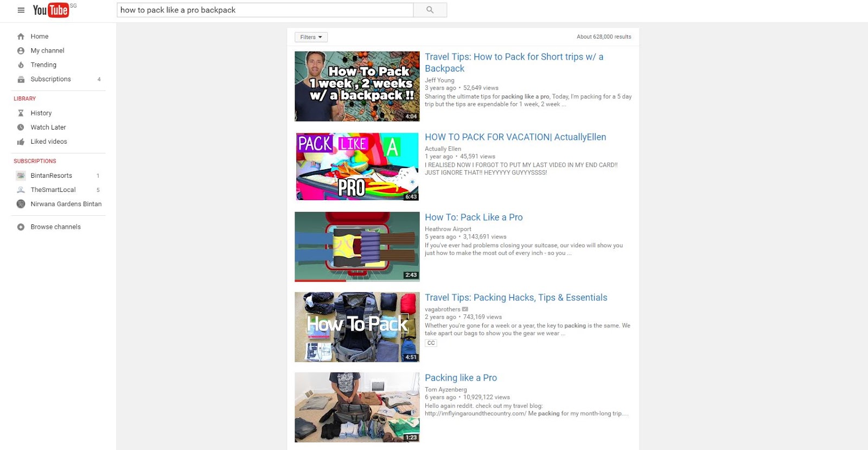The image size is (868, 450).
Task: Open video 'Travel Tips: How to Pack for Short trips'
Action: pyautogui.click(x=514, y=62)
